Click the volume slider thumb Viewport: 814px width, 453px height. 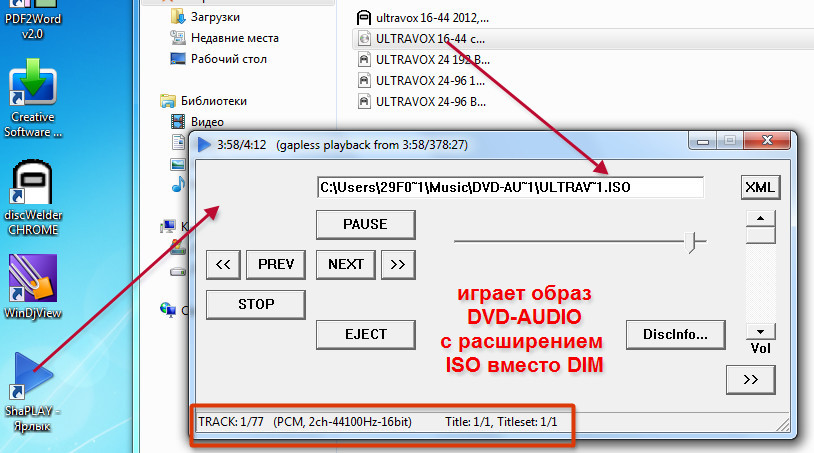click(761, 236)
